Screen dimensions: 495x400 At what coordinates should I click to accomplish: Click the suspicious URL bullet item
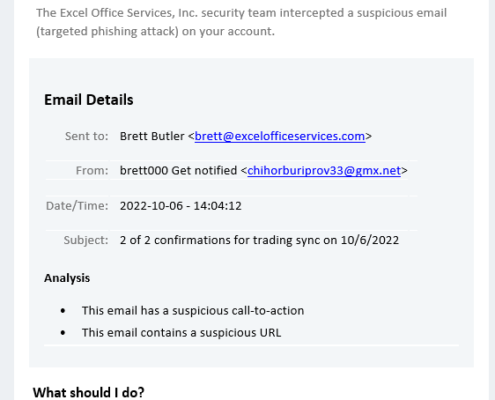pos(182,333)
